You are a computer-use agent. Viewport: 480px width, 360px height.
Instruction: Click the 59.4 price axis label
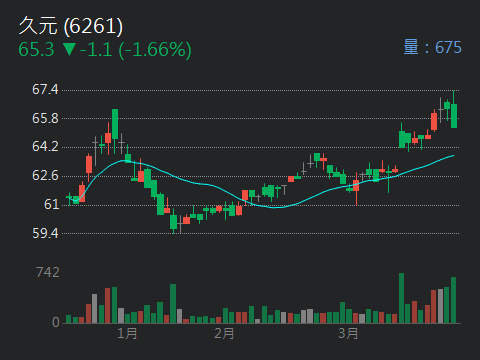45,233
